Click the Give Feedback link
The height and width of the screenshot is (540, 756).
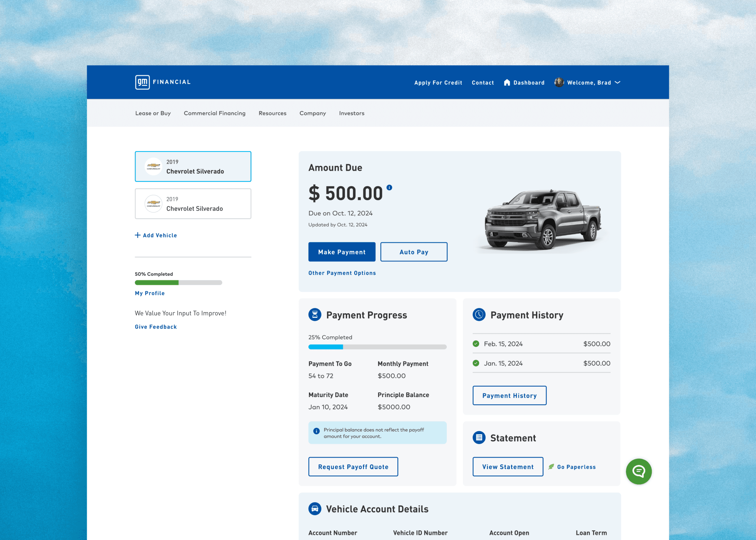click(x=156, y=327)
